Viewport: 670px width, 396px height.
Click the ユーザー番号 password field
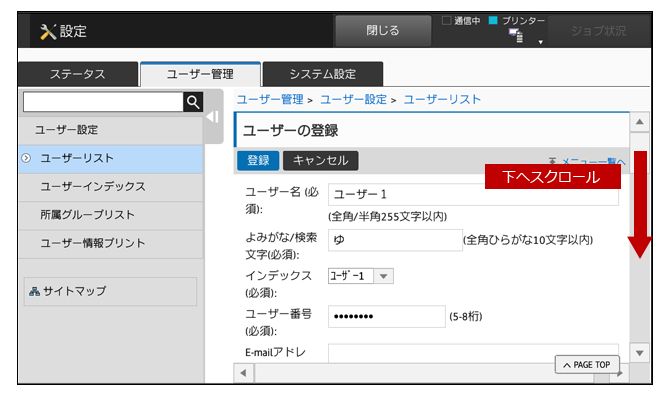(x=387, y=317)
